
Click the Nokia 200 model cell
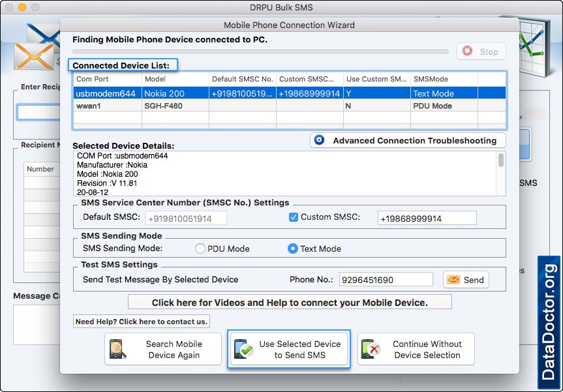[175, 93]
